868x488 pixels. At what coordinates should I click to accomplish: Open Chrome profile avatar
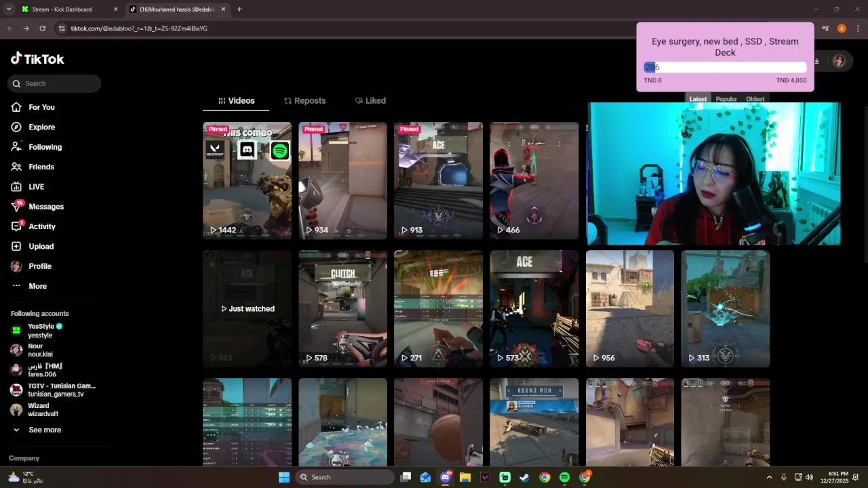click(x=842, y=28)
